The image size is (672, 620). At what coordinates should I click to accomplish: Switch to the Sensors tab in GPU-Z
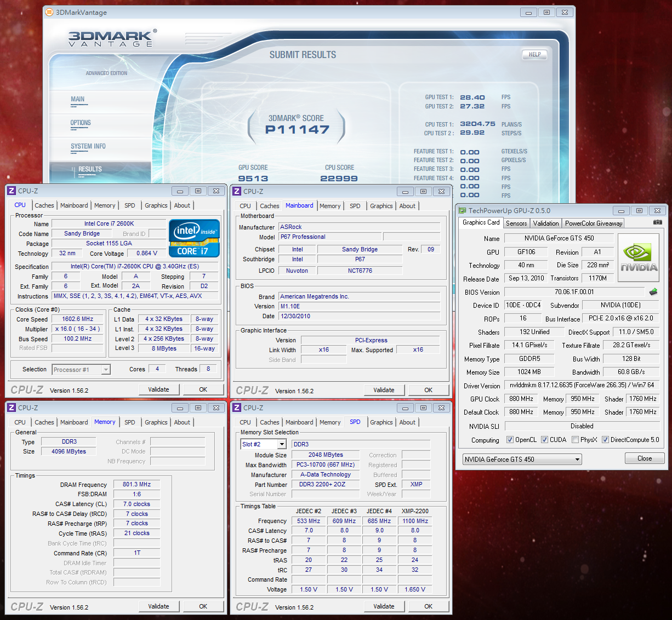coord(516,223)
